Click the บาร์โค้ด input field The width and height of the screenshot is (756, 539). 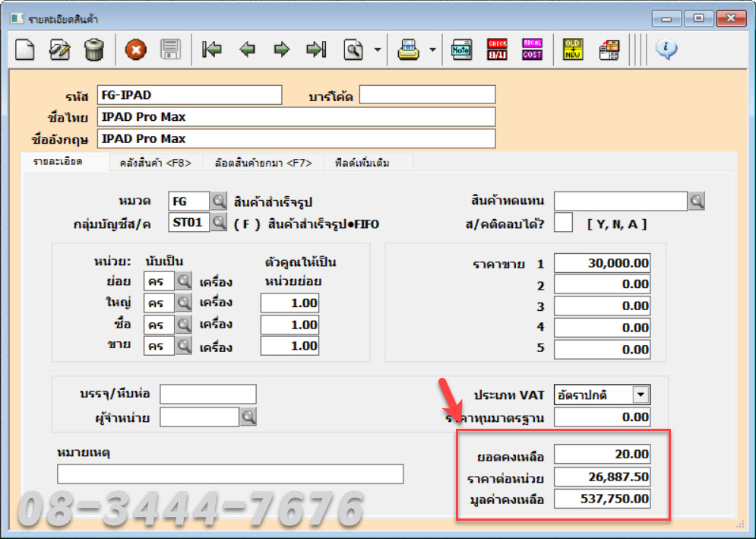pos(427,94)
